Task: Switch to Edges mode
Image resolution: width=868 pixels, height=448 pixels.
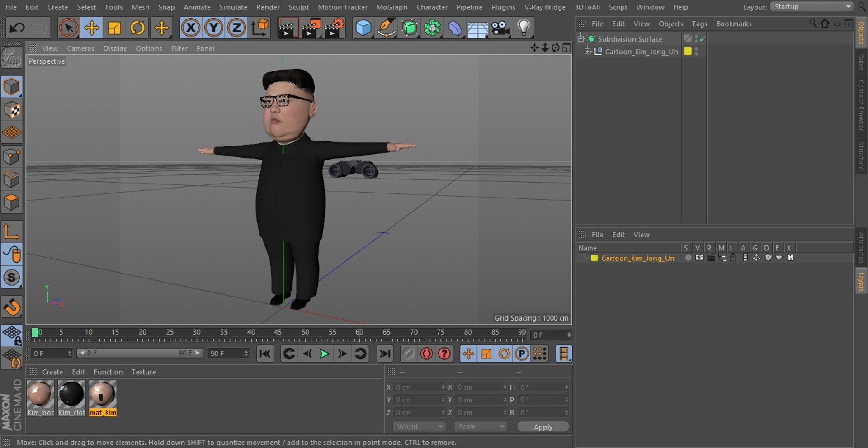Action: point(11,179)
